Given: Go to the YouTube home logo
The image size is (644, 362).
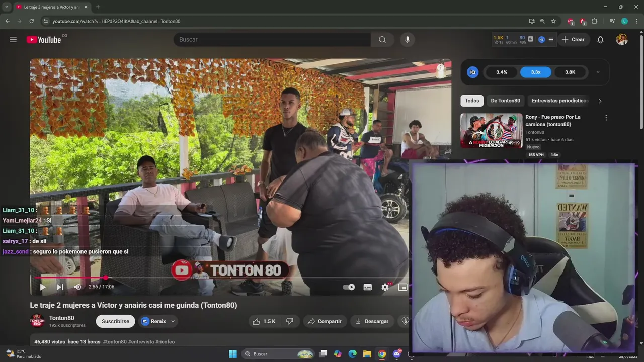Looking at the screenshot, I should pos(44,40).
